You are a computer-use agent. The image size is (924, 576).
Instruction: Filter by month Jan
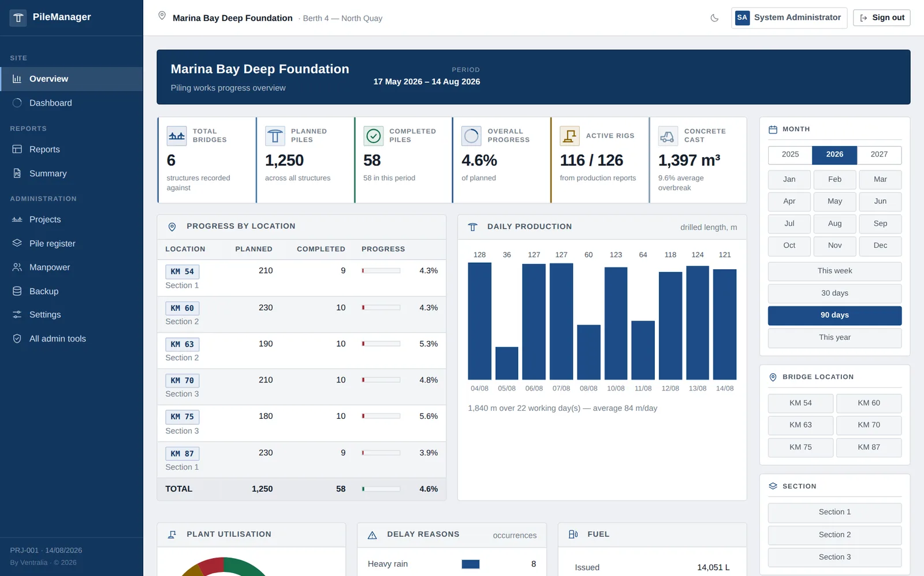pyautogui.click(x=789, y=180)
